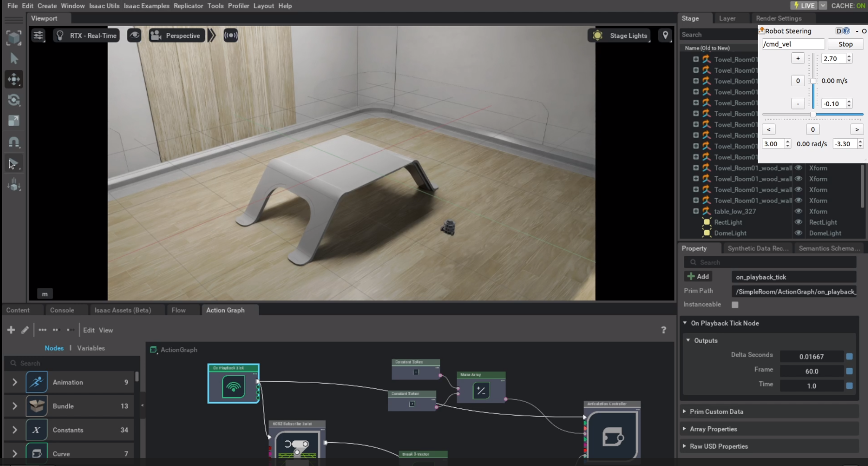This screenshot has width=868, height=466.
Task: Select the On Playback Tick node
Action: pyautogui.click(x=233, y=383)
